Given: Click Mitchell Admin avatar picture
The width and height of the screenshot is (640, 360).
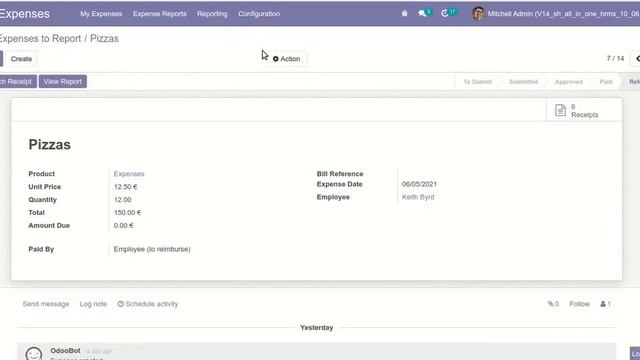Looking at the screenshot, I should 478,13.
